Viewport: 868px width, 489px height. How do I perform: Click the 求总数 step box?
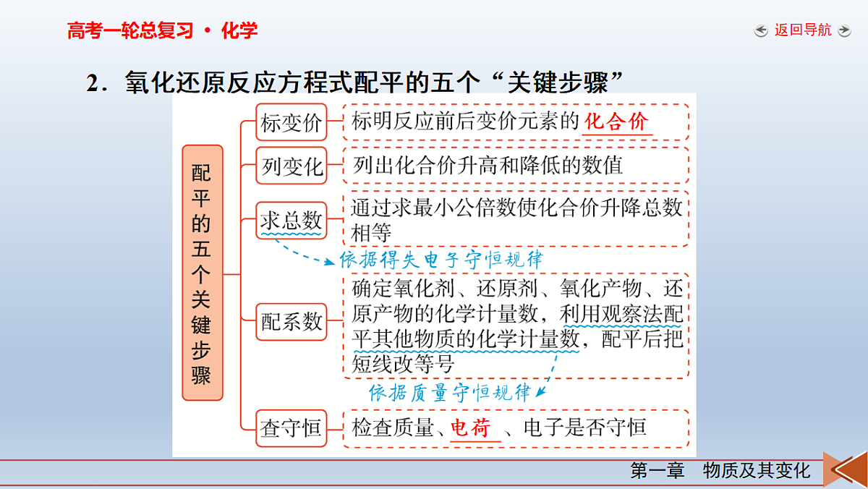(x=292, y=220)
